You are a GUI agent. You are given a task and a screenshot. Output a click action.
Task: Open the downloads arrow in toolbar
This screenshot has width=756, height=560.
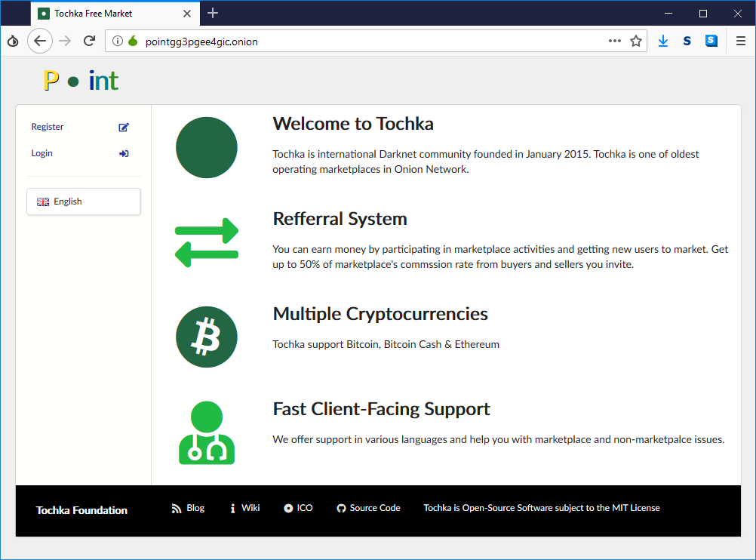point(663,41)
